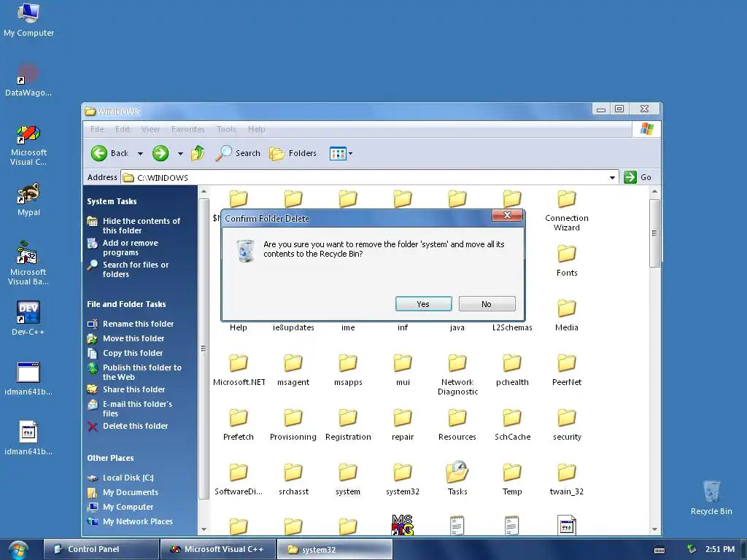Viewport: 747px width, 560px height.
Task: Click No in Confirm Folder Delete dialog
Action: (487, 304)
